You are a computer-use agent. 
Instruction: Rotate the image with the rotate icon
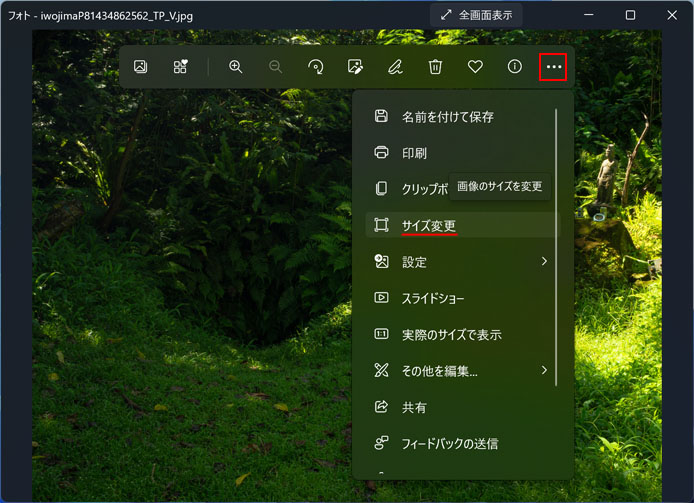316,67
